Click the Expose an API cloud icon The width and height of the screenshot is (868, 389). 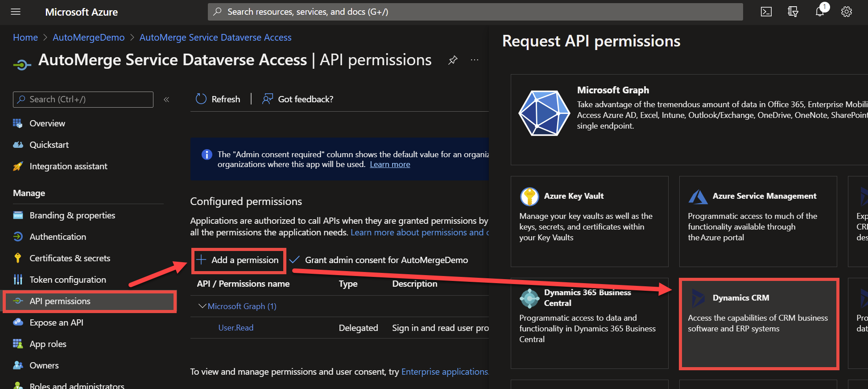coord(18,322)
